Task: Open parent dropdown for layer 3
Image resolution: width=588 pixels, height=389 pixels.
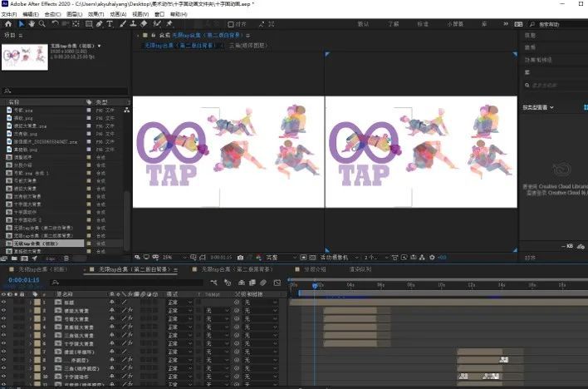Action: coord(261,319)
